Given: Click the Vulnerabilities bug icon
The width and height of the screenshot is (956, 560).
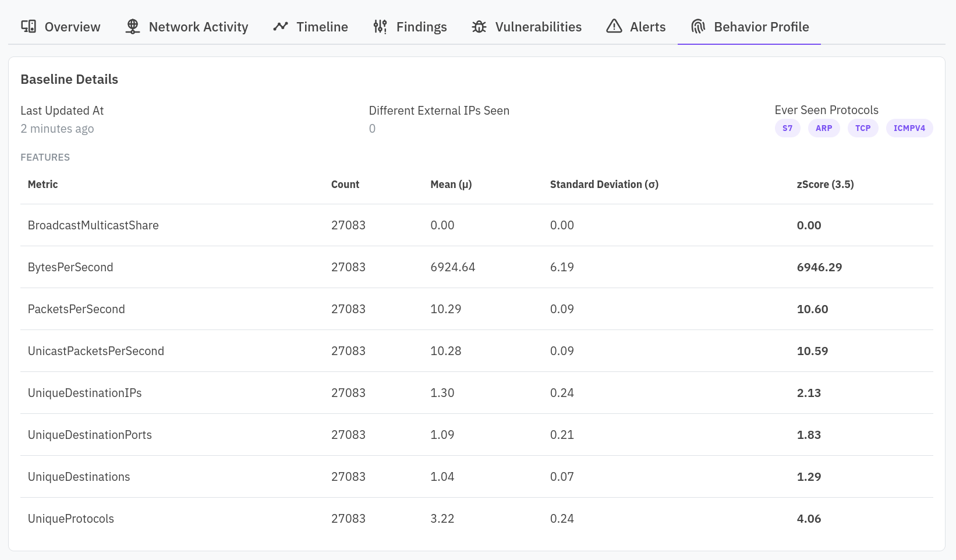Looking at the screenshot, I should [x=479, y=27].
